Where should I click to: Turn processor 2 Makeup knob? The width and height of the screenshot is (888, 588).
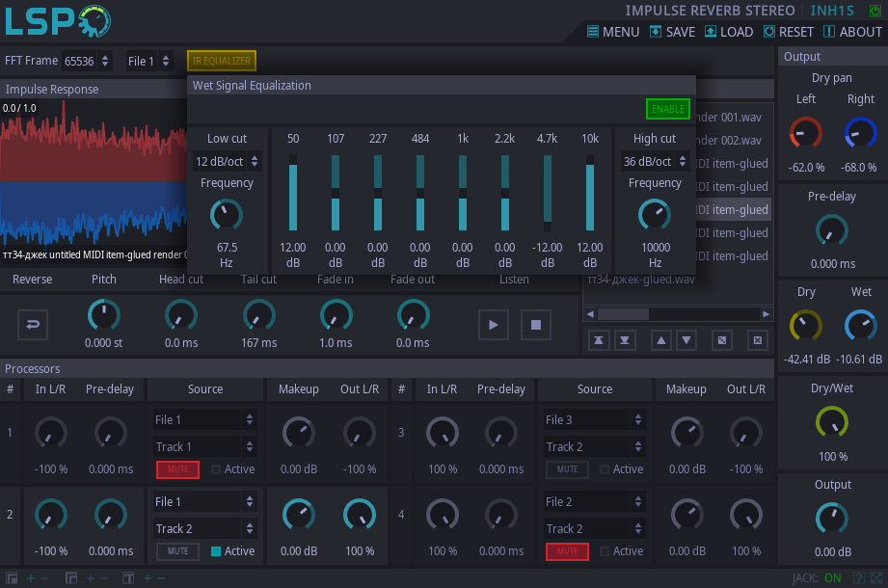[x=299, y=515]
